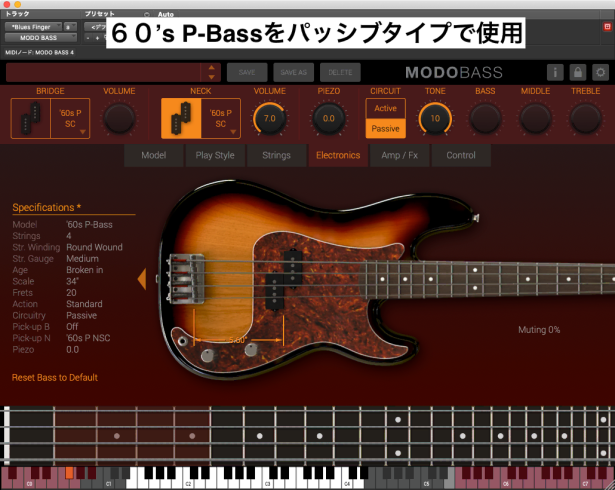Click the 'Round Wound' string winding value
The width and height of the screenshot is (615, 490).
point(94,247)
